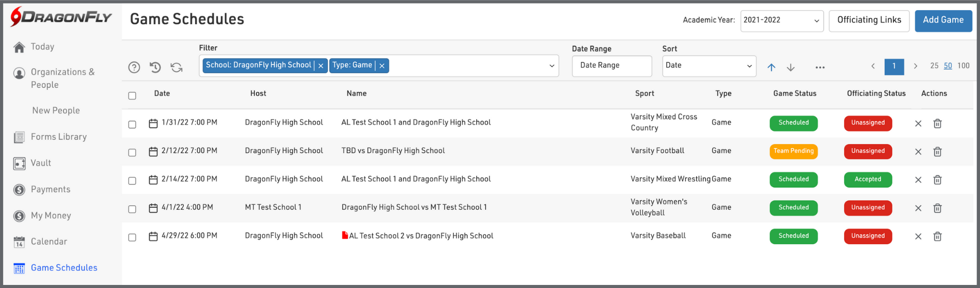
Task: Sort ascending with the up arrow
Action: point(771,67)
